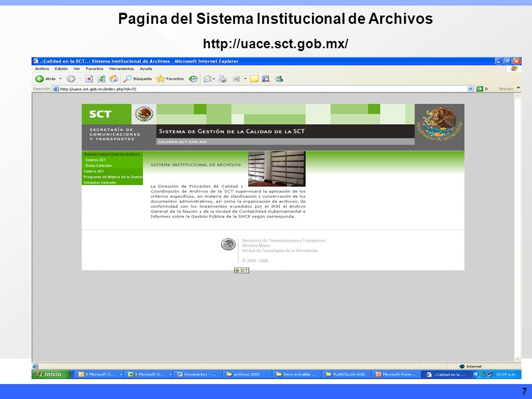Open the Edit dropdown arrow next to Word icon
Image resolution: width=532 pixels, height=399 pixels.
pos(245,79)
